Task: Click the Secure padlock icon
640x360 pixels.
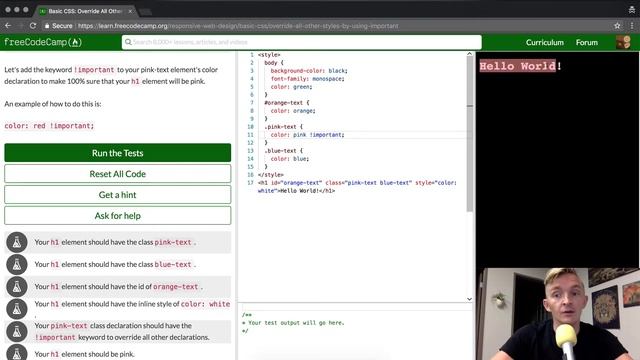Action: click(47, 26)
